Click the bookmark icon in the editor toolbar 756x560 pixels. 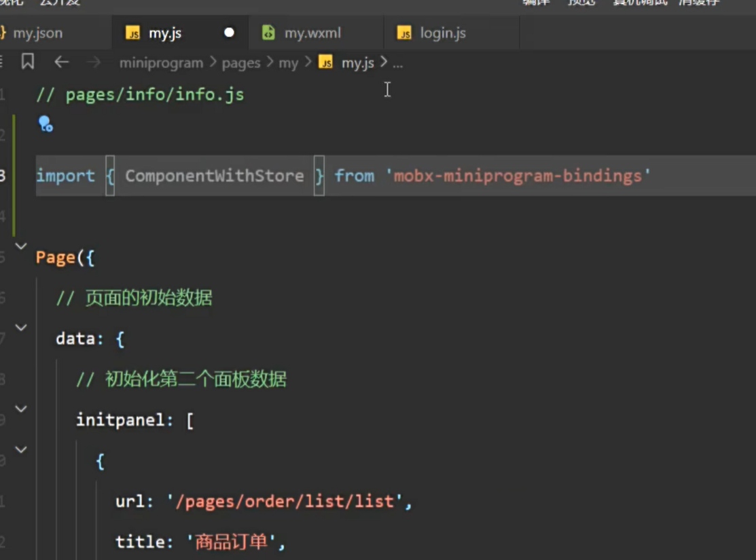tap(28, 62)
